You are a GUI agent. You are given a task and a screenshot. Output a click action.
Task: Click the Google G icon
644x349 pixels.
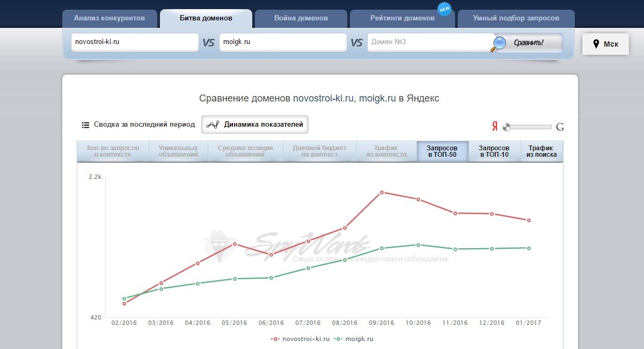coord(560,127)
